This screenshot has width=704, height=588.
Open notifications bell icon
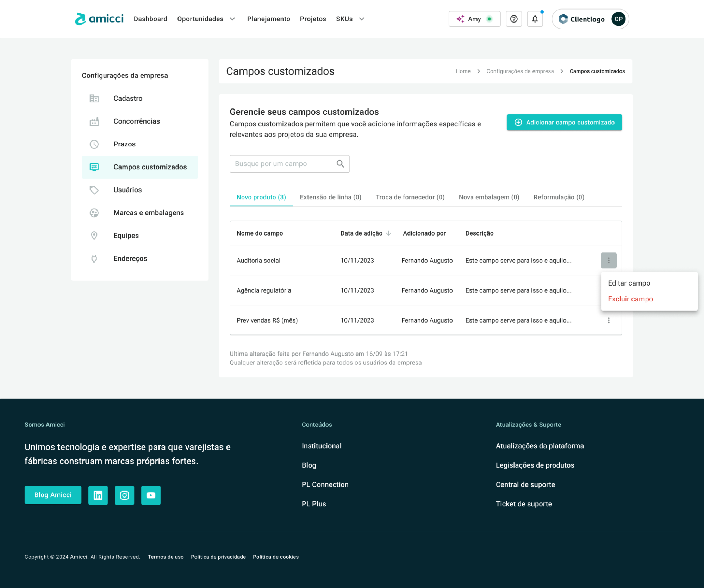535,19
